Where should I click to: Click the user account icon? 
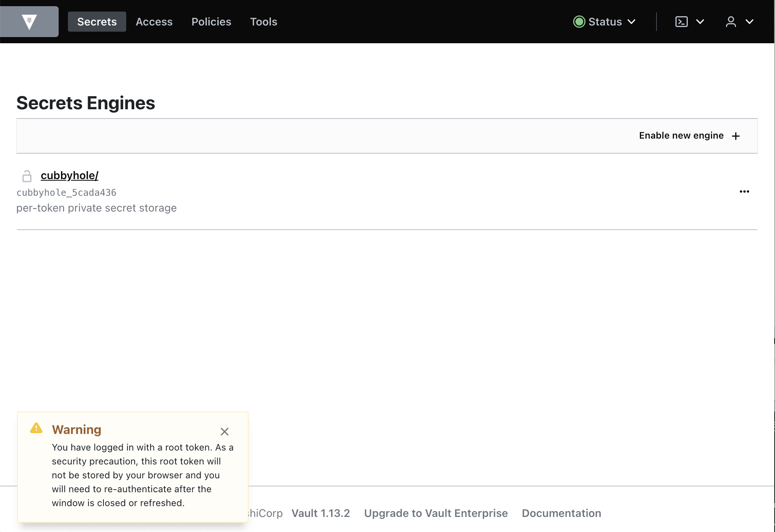coord(731,21)
